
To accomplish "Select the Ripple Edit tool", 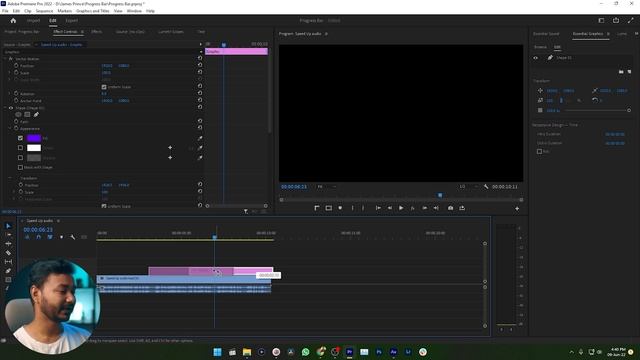I will (x=8, y=244).
